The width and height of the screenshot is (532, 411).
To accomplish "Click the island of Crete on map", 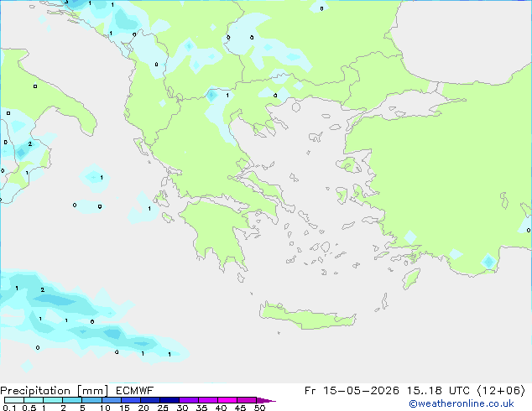I will [307, 317].
